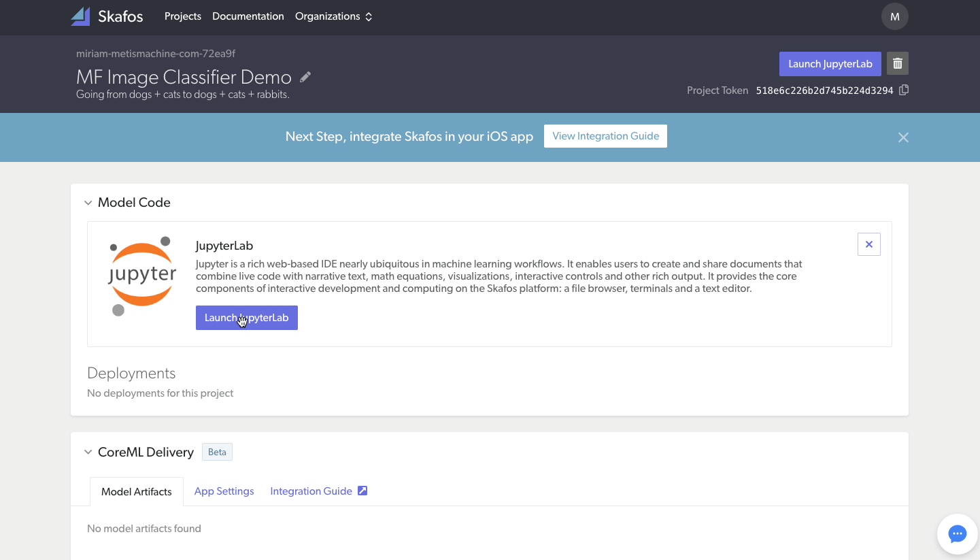Image resolution: width=980 pixels, height=560 pixels.
Task: Go to Projects page
Action: [x=183, y=16]
